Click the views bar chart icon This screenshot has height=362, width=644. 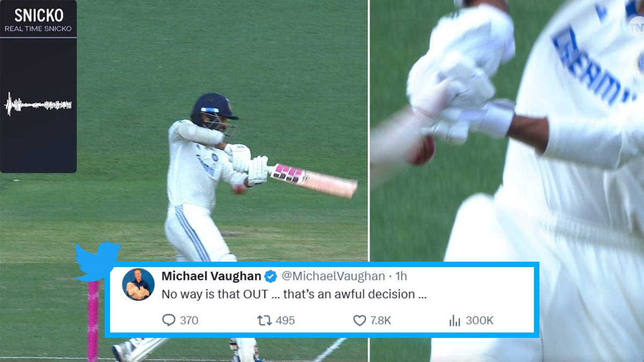(455, 321)
